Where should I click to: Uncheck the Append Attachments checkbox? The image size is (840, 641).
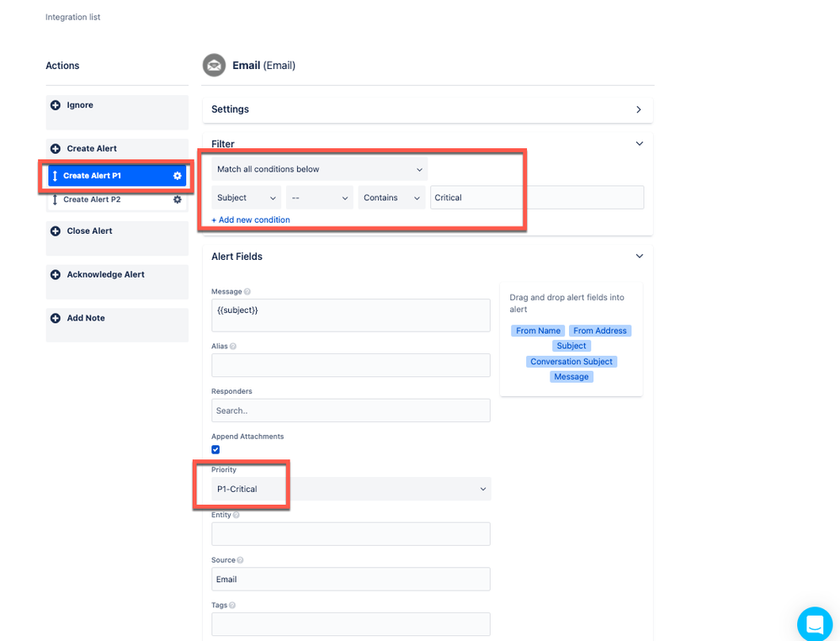[215, 450]
